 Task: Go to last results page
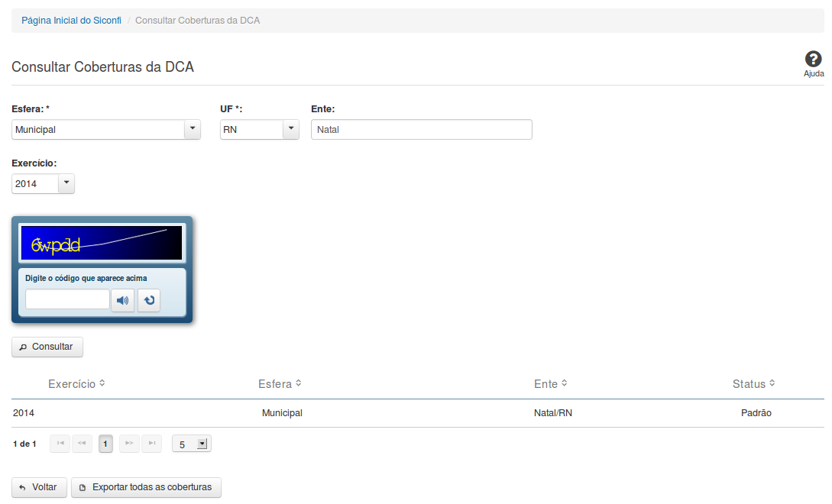(151, 444)
